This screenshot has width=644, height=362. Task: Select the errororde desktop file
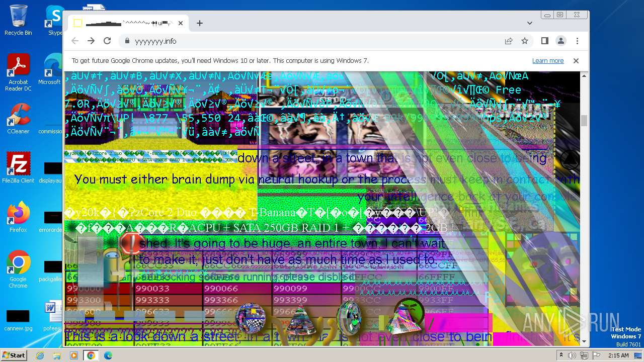pyautogui.click(x=52, y=221)
